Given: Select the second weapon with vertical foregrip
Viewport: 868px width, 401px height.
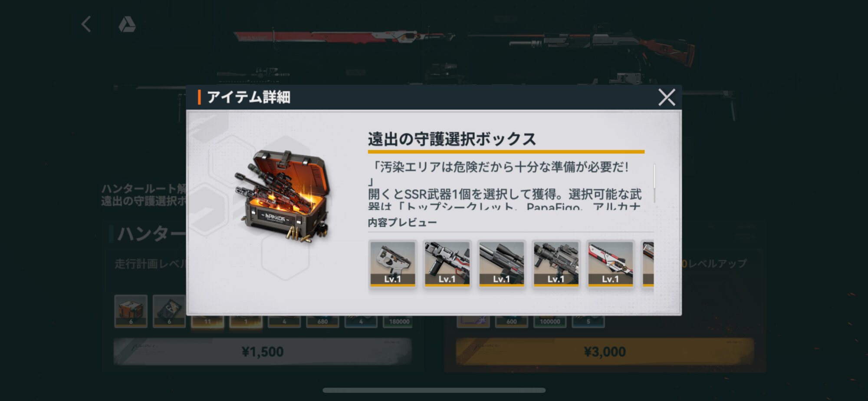Looking at the screenshot, I should coord(447,264).
